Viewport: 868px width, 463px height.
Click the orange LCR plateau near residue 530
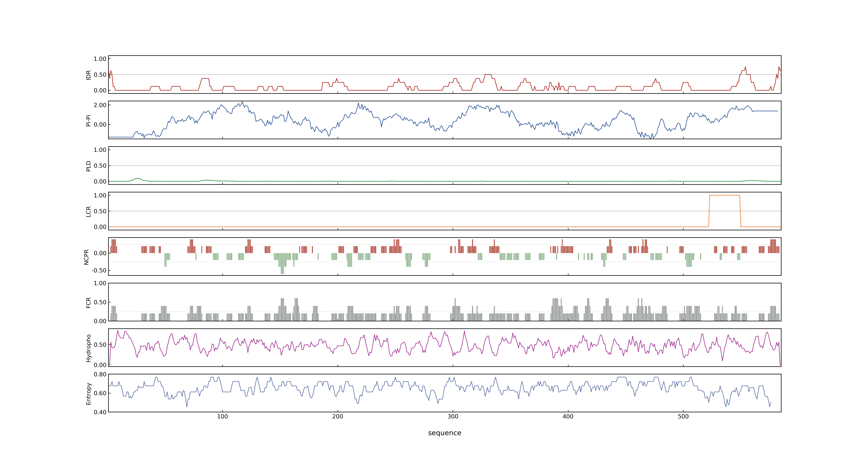coord(725,195)
